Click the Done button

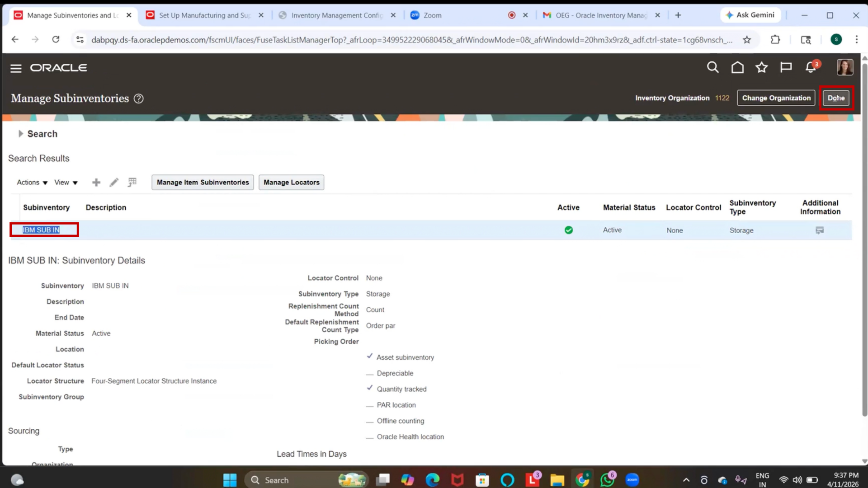coord(836,98)
